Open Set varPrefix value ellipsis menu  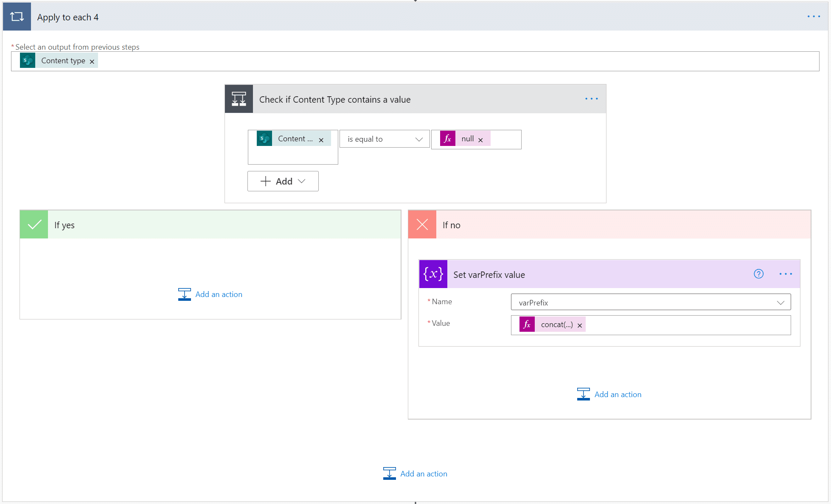[x=786, y=274]
